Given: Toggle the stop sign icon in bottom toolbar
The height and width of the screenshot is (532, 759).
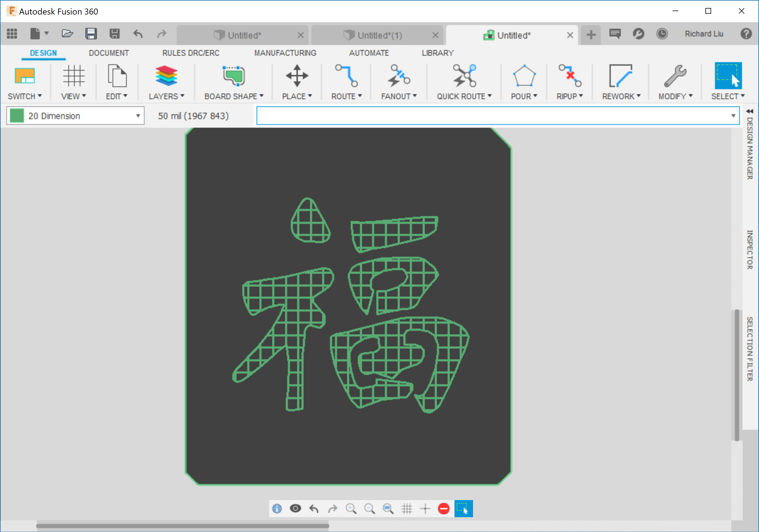Looking at the screenshot, I should [x=444, y=509].
